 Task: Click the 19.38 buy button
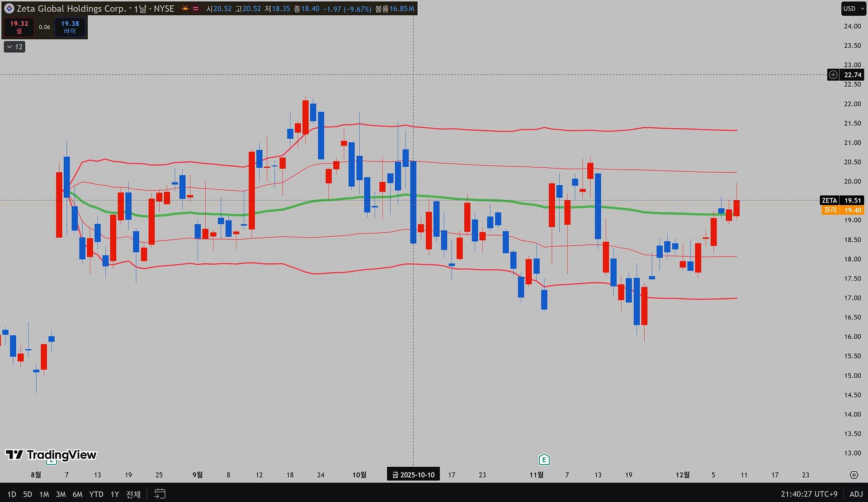(x=70, y=27)
